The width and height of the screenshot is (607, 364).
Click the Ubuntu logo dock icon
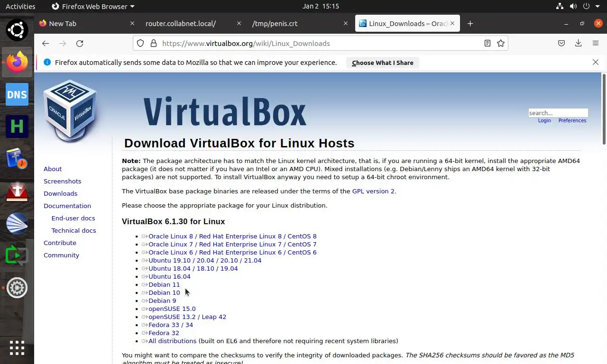[17, 30]
